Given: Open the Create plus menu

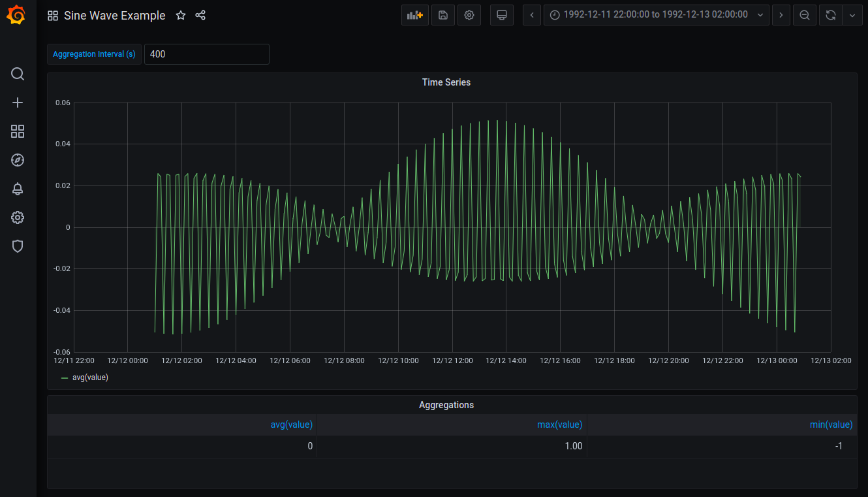Looking at the screenshot, I should [18, 103].
